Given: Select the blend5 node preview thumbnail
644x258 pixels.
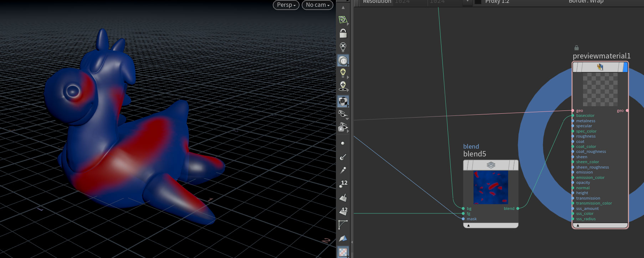Looking at the screenshot, I should tap(491, 187).
